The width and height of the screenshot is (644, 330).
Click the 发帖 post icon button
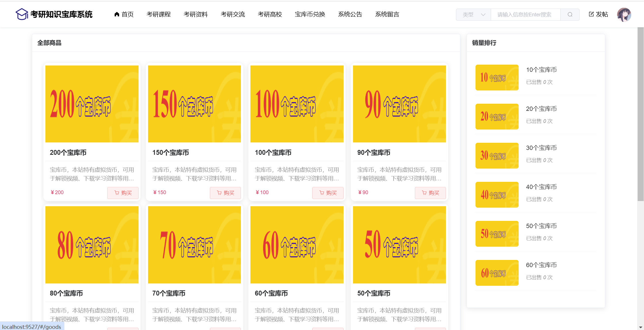tap(598, 14)
